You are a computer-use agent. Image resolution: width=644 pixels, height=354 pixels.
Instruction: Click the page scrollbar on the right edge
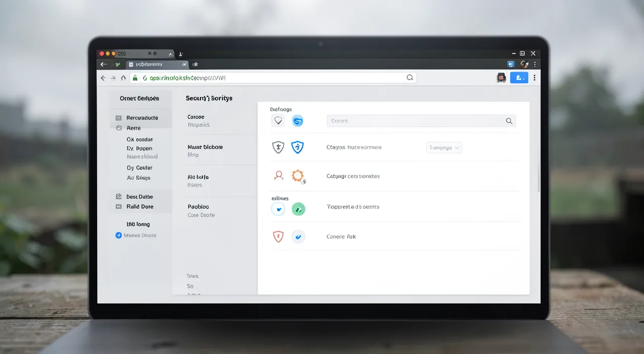(x=538, y=179)
